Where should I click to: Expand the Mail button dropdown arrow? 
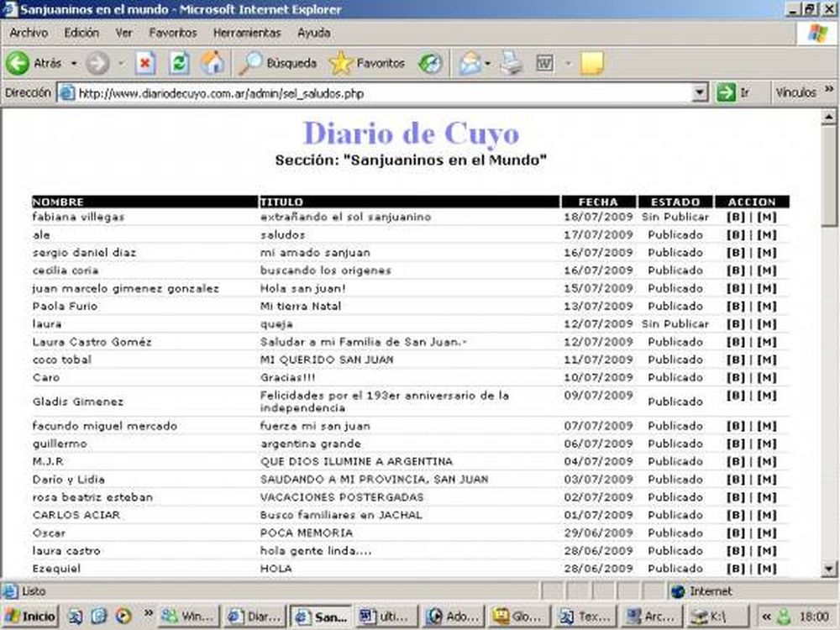coord(487,63)
